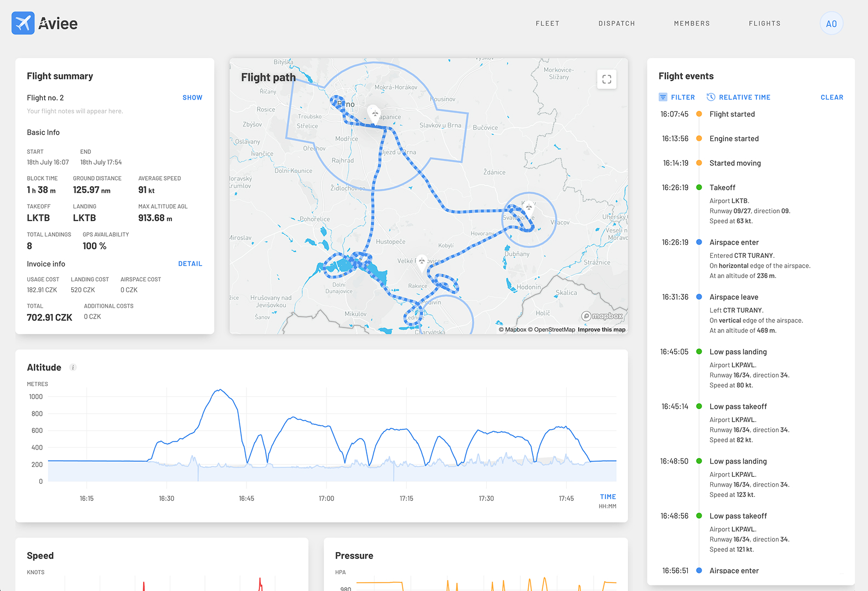Click the filter icon in Flight events
The height and width of the screenshot is (591, 868).
[663, 97]
